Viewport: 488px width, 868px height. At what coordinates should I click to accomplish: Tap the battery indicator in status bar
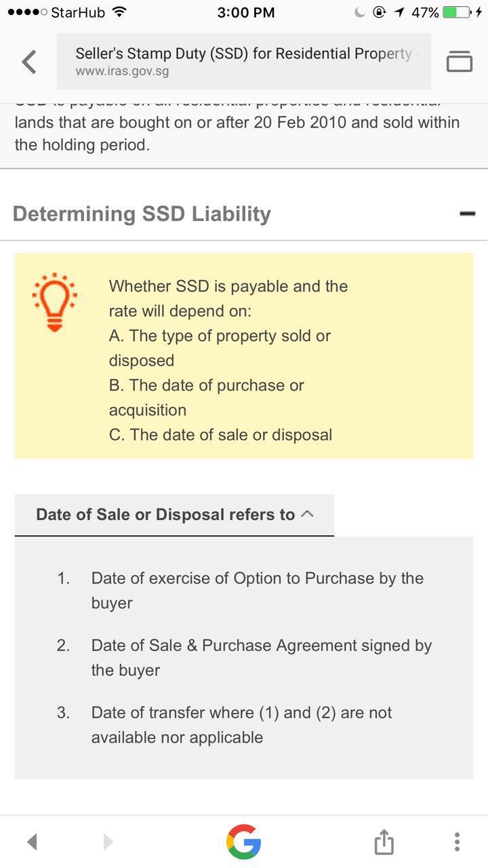[457, 12]
